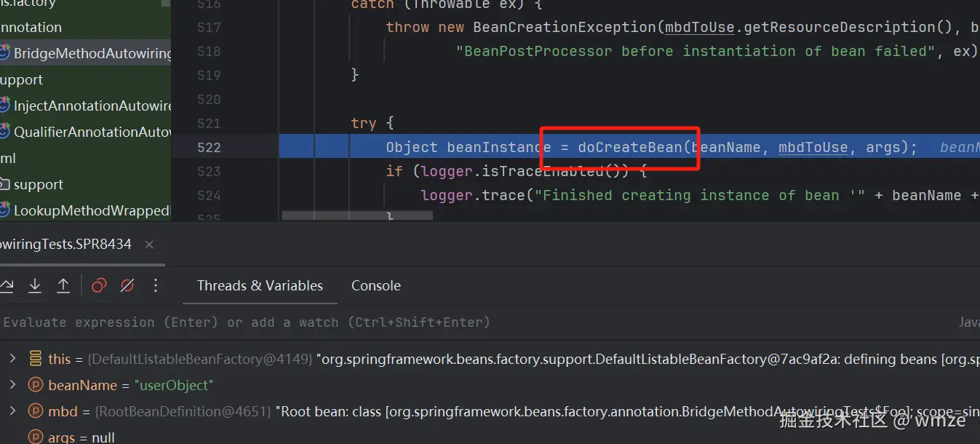The width and height of the screenshot is (980, 444).
Task: Toggle Mute Breakpoints in debug toolbar
Action: tap(127, 286)
